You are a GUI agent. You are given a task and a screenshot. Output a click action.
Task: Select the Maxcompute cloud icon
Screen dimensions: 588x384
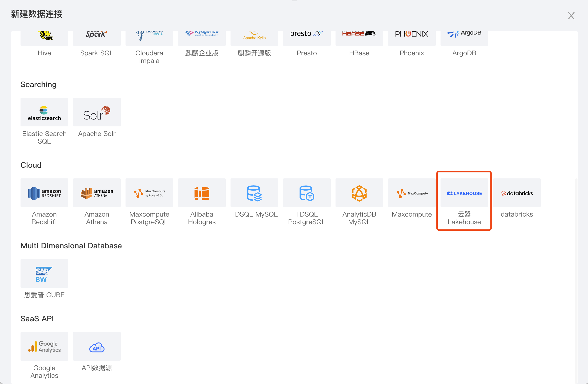click(412, 193)
